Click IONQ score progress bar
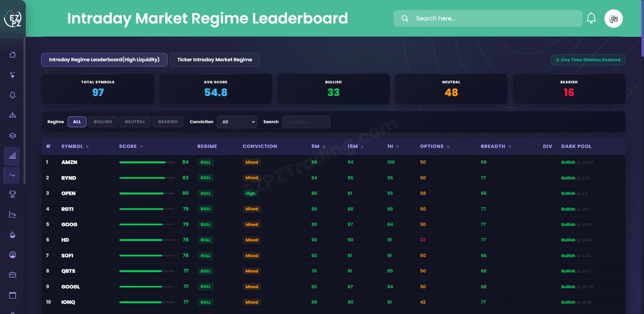 click(x=147, y=302)
